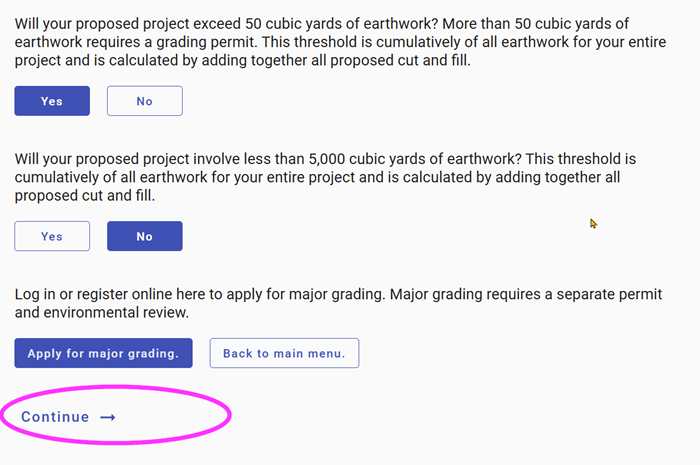Image resolution: width=700 pixels, height=465 pixels.
Task: Proceed using the circled Continue option
Action: point(68,417)
